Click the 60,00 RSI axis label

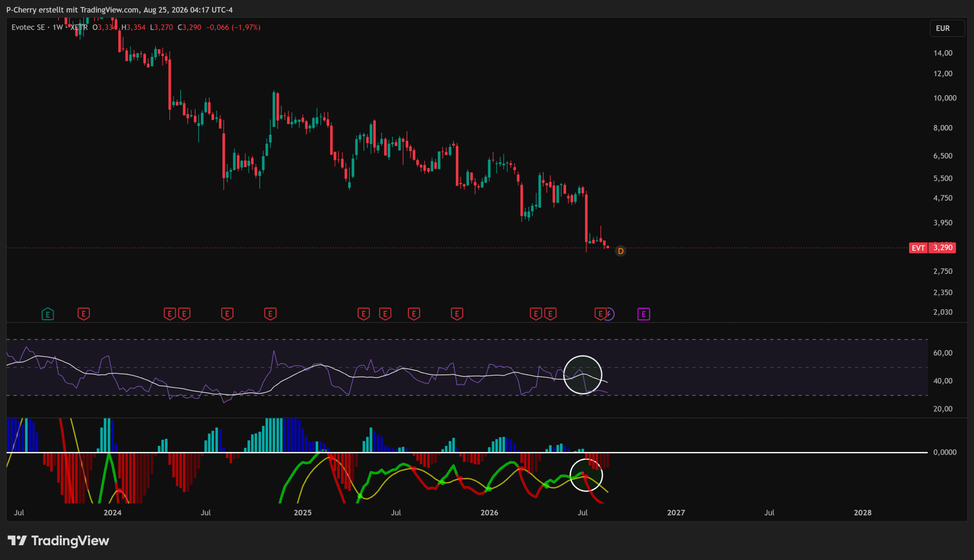click(943, 353)
